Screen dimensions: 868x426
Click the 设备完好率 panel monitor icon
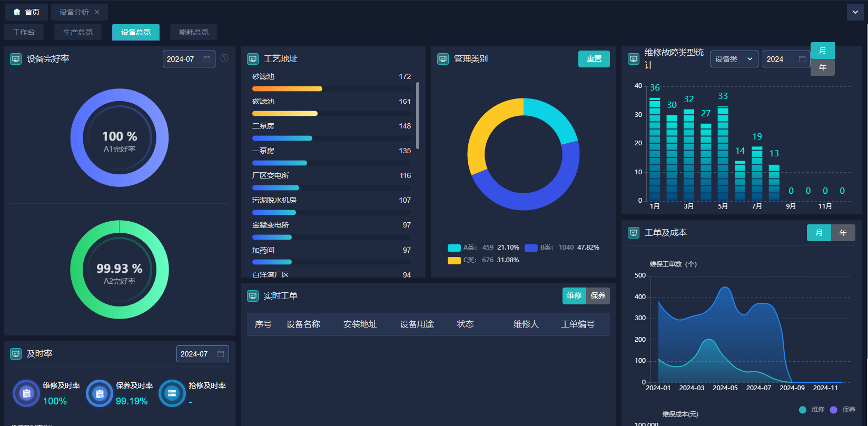tap(16, 59)
